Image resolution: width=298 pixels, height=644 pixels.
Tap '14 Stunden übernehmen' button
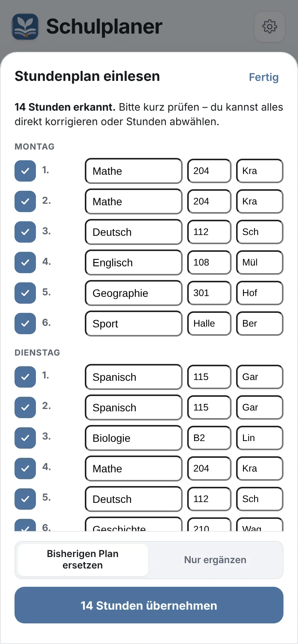click(149, 605)
